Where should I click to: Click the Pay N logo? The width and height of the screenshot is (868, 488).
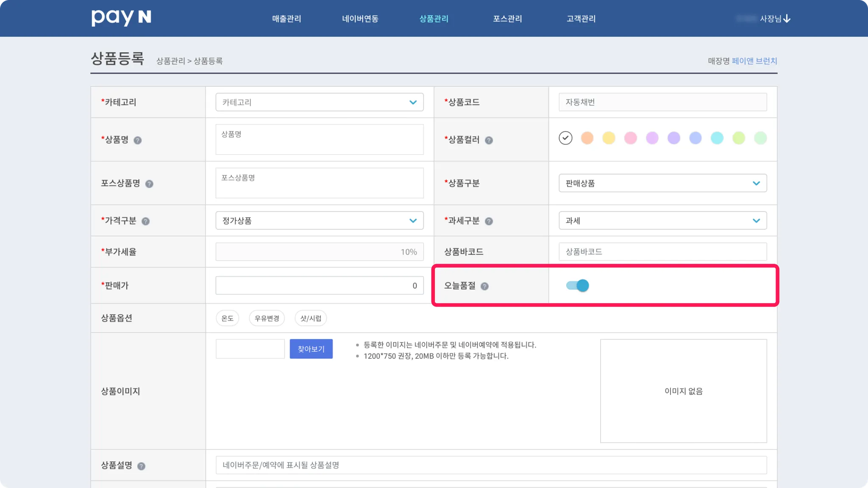121,18
